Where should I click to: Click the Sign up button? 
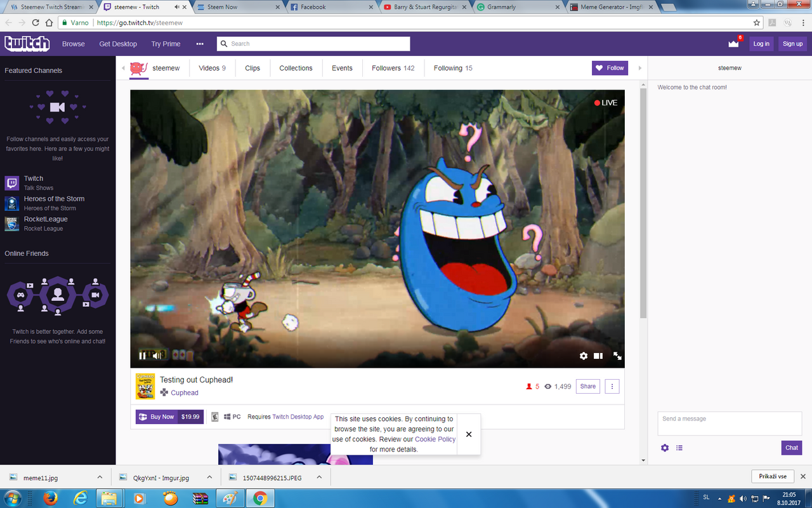click(x=792, y=44)
